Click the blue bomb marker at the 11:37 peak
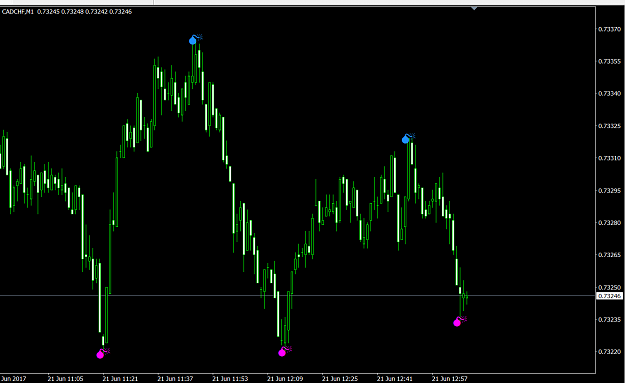The width and height of the screenshot is (625, 383). (x=195, y=39)
